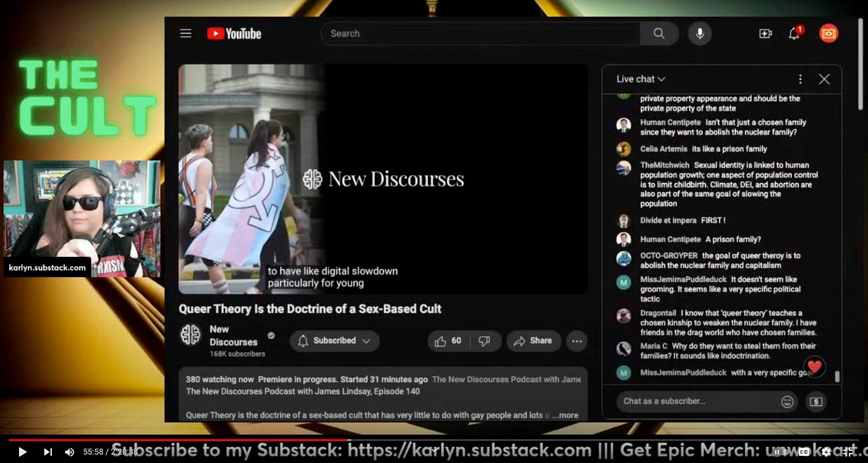The height and width of the screenshot is (463, 868).
Task: Click Maria C's chat avatar
Action: click(624, 349)
